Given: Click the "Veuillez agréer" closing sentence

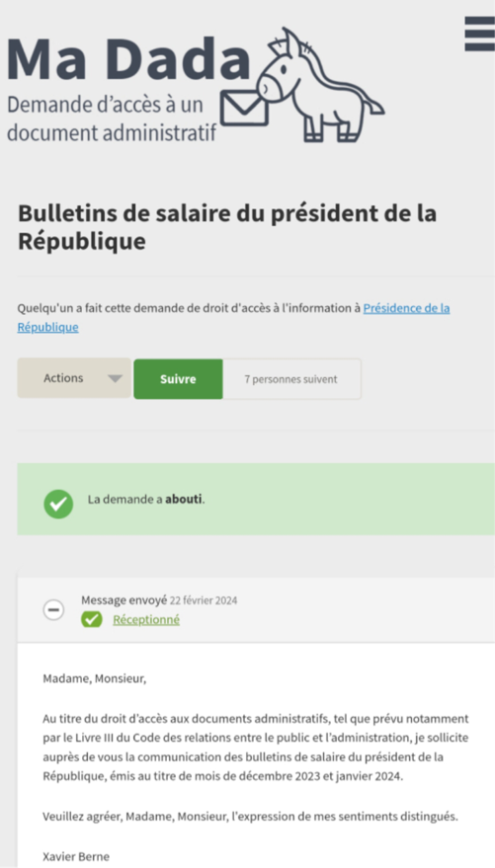Looking at the screenshot, I should coord(250,817).
